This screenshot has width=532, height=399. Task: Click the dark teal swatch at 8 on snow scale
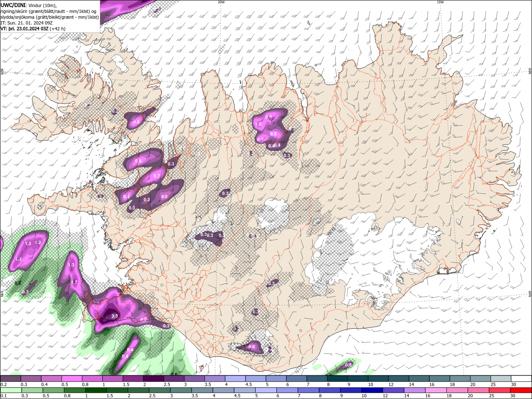(337, 379)
